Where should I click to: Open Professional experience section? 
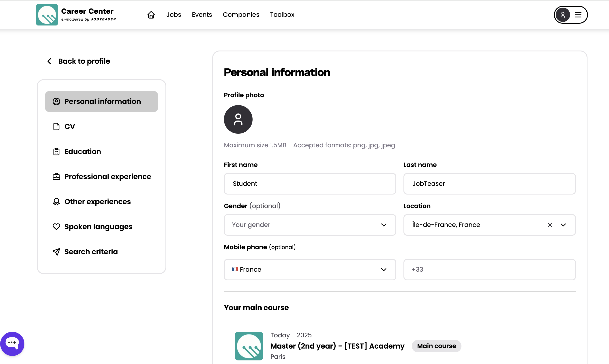coord(107,177)
